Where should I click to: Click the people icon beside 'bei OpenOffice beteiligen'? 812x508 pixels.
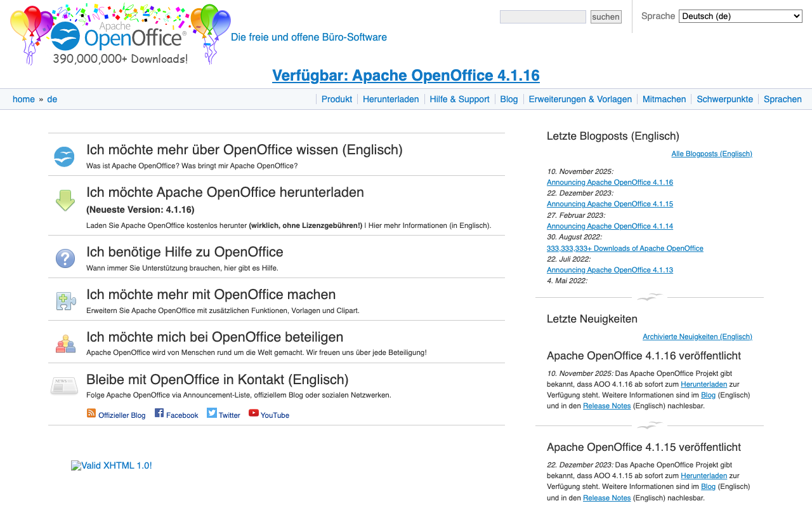[x=65, y=344]
